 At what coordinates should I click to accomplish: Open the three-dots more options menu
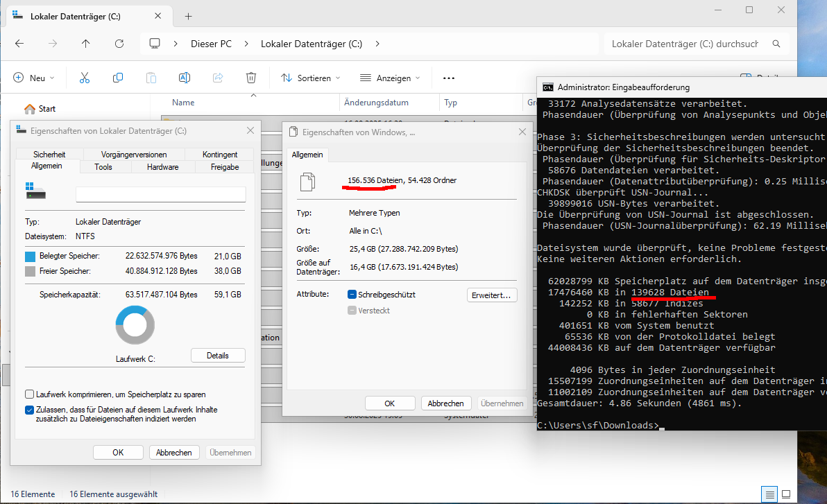click(448, 78)
